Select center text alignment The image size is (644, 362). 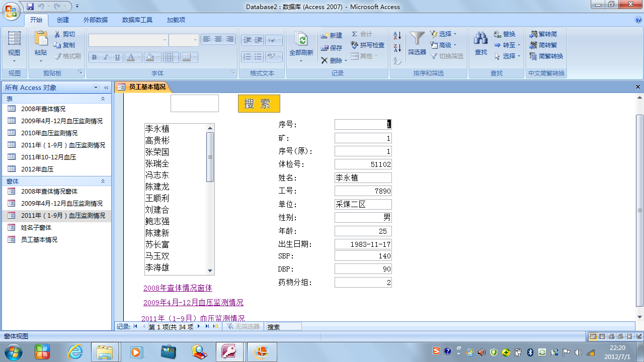coord(218,39)
